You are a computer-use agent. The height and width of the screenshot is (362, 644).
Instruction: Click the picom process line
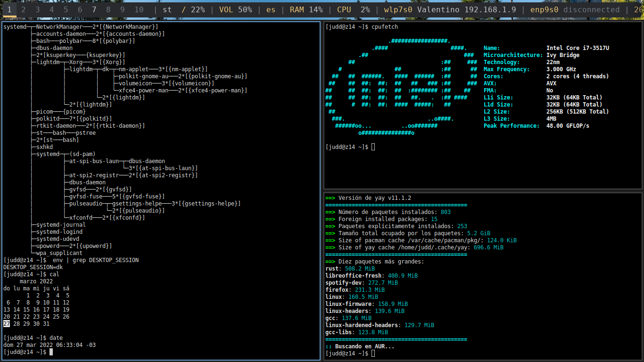(x=61, y=112)
